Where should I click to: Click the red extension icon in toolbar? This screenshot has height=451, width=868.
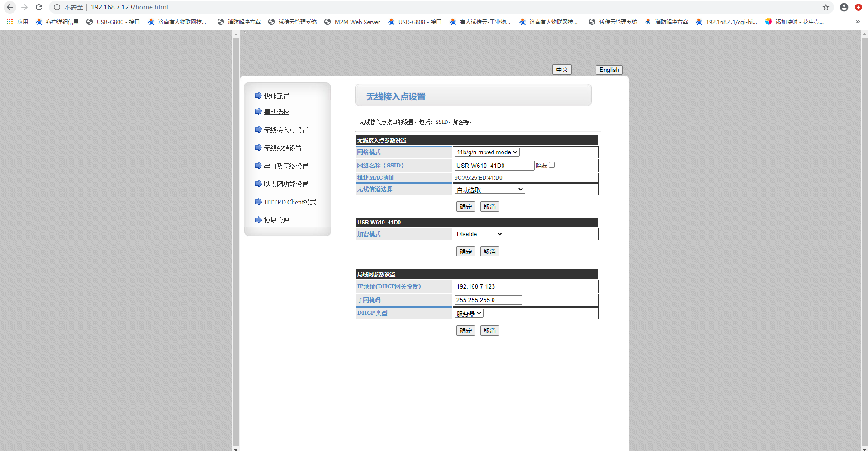pyautogui.click(x=858, y=7)
